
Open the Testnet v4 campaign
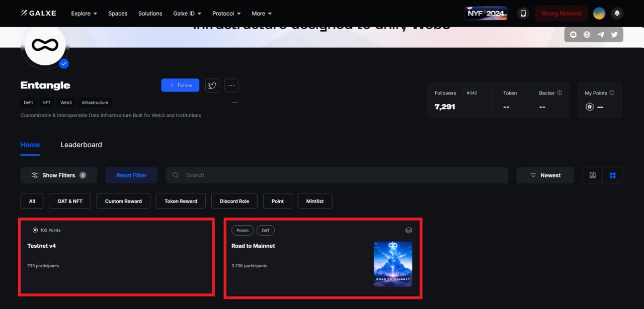[x=117, y=256]
